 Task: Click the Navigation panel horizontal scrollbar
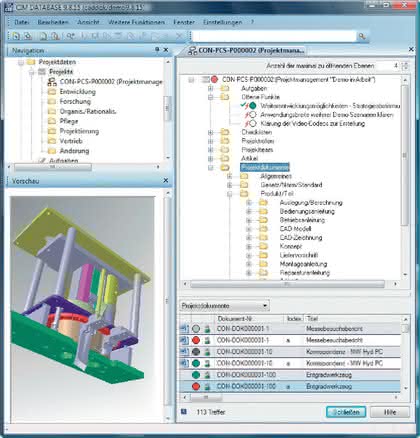point(83,167)
